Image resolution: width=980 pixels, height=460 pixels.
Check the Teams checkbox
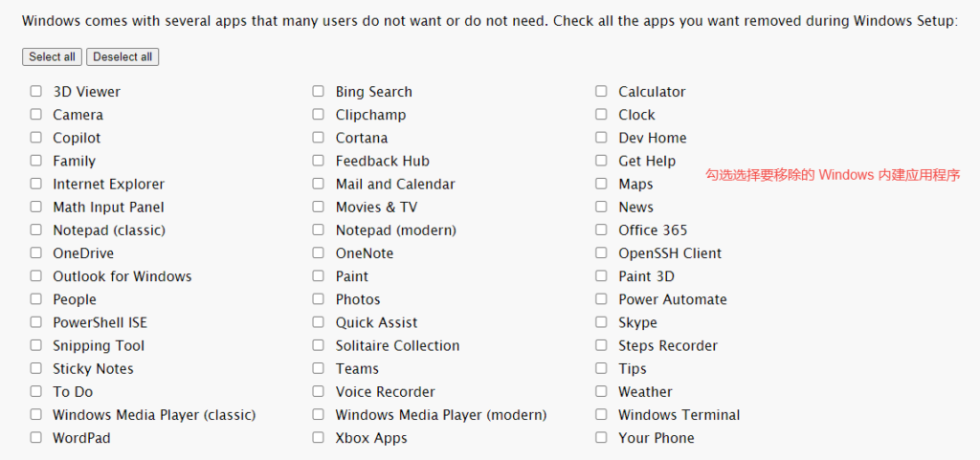coord(318,368)
